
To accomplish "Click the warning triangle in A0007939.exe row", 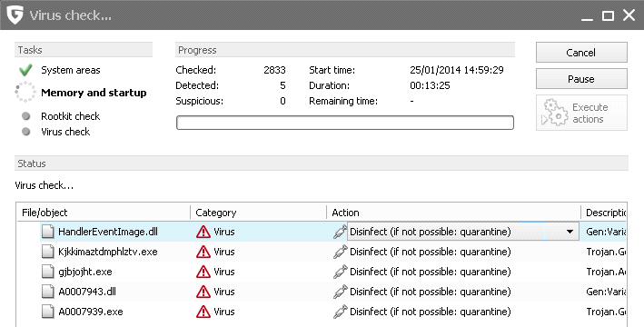I will (203, 312).
